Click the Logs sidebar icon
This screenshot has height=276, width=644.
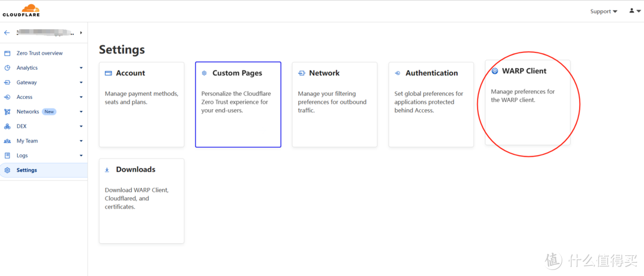(7, 156)
